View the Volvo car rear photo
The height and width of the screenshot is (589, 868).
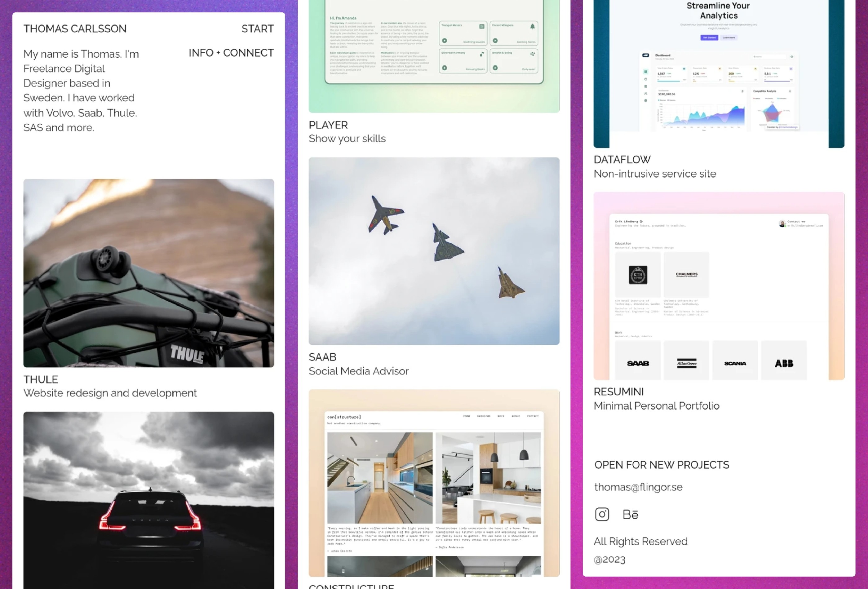point(149,500)
